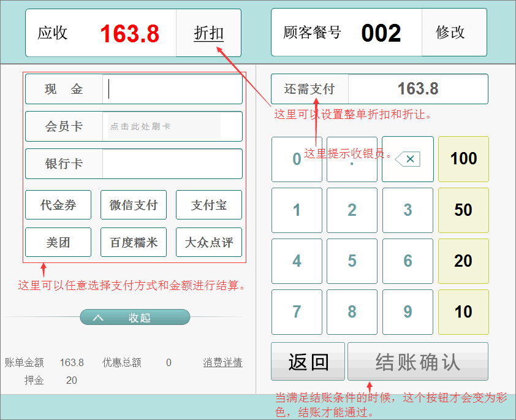
Task: Click 返回 to go back
Action: (x=308, y=362)
